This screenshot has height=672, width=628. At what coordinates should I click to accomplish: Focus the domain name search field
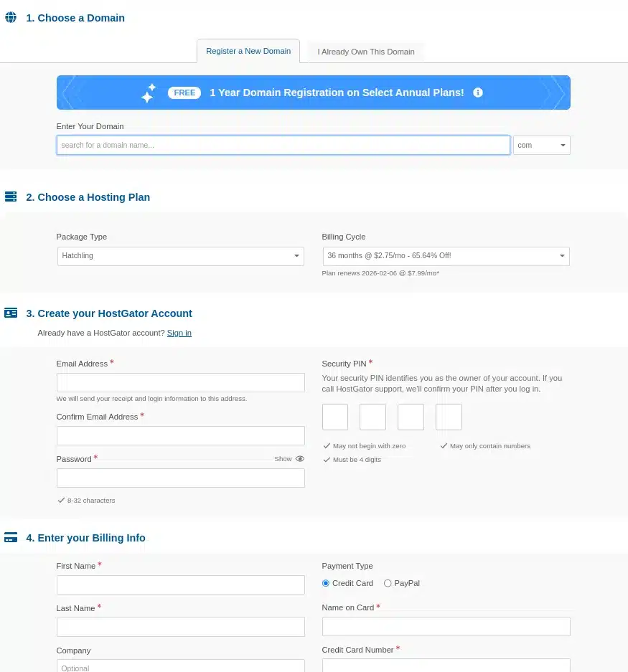click(283, 146)
